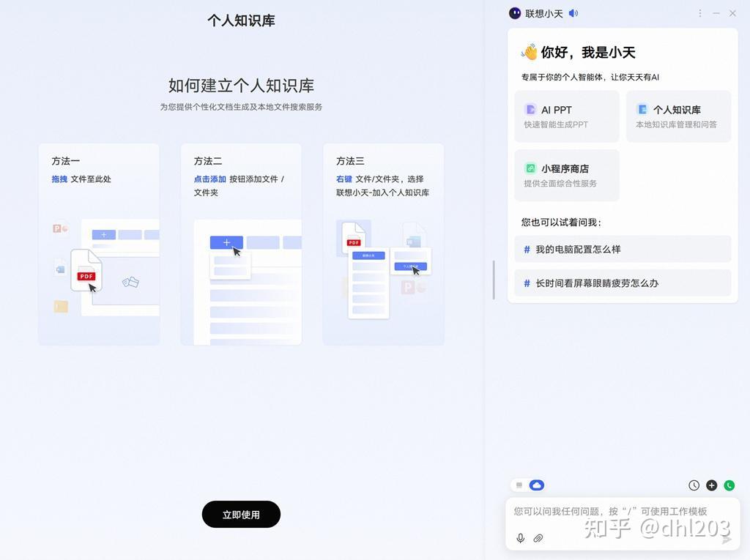Click the 立即使用 button
Screen dimensions: 750x560
[241, 515]
